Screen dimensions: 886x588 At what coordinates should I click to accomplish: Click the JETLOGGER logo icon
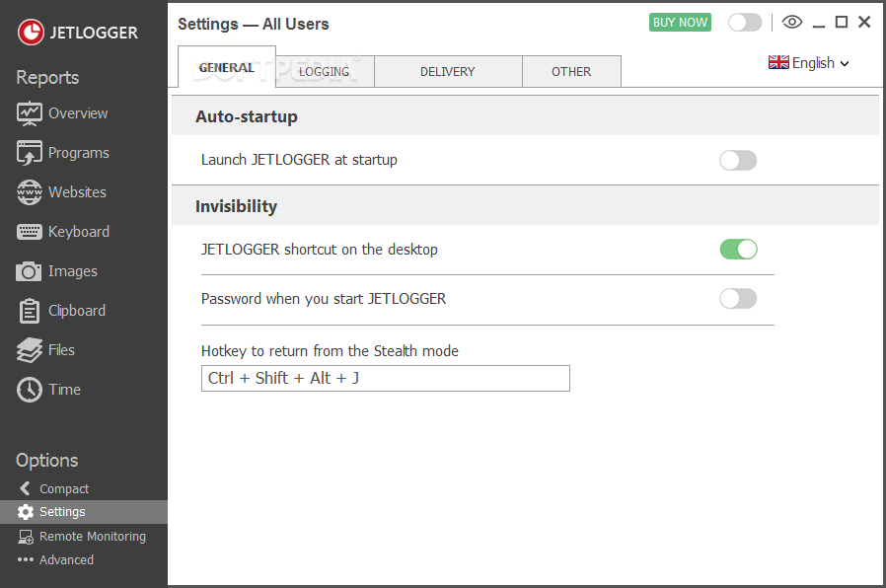31,33
